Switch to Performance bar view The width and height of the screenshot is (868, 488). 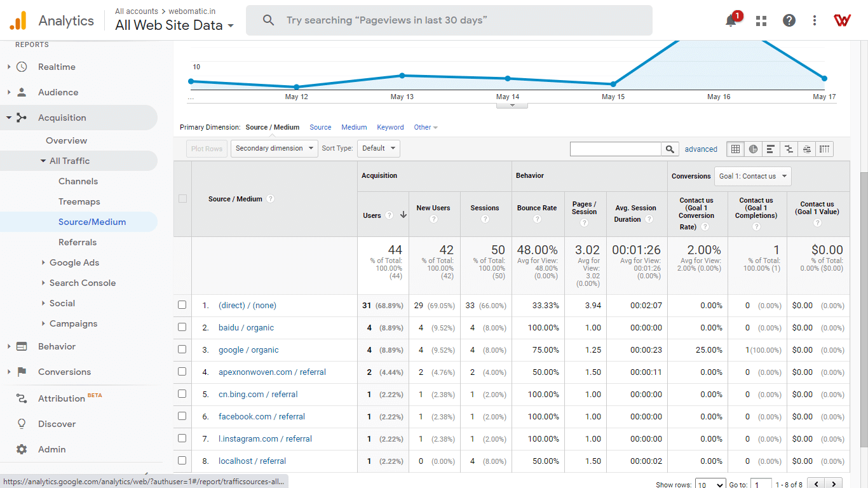(x=771, y=149)
